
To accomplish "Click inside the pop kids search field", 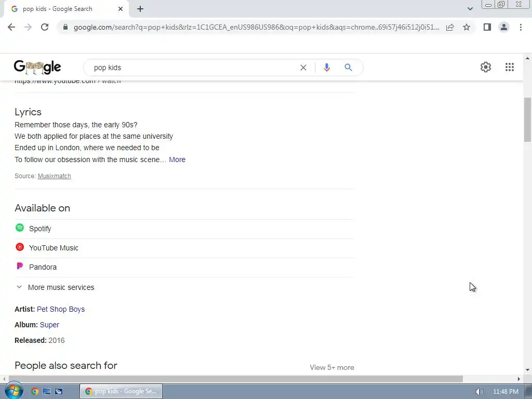I will [x=193, y=68].
